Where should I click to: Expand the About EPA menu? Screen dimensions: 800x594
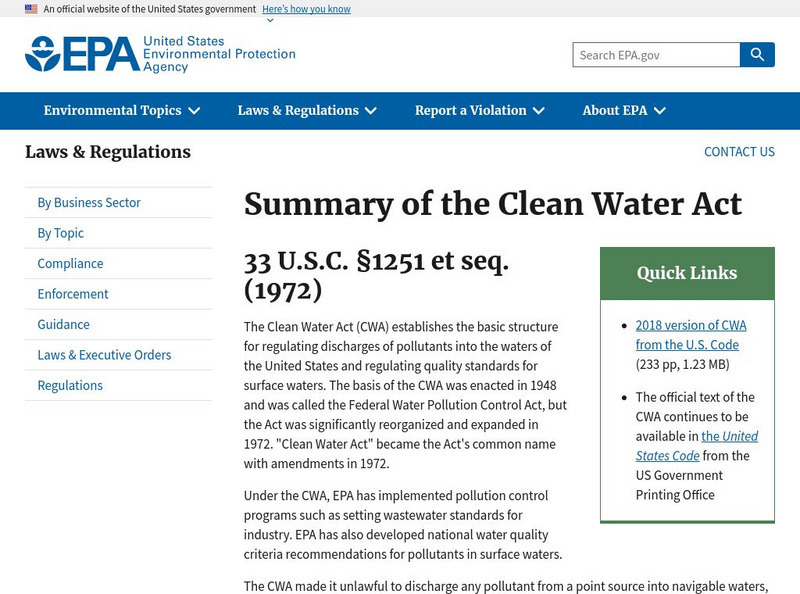click(624, 111)
